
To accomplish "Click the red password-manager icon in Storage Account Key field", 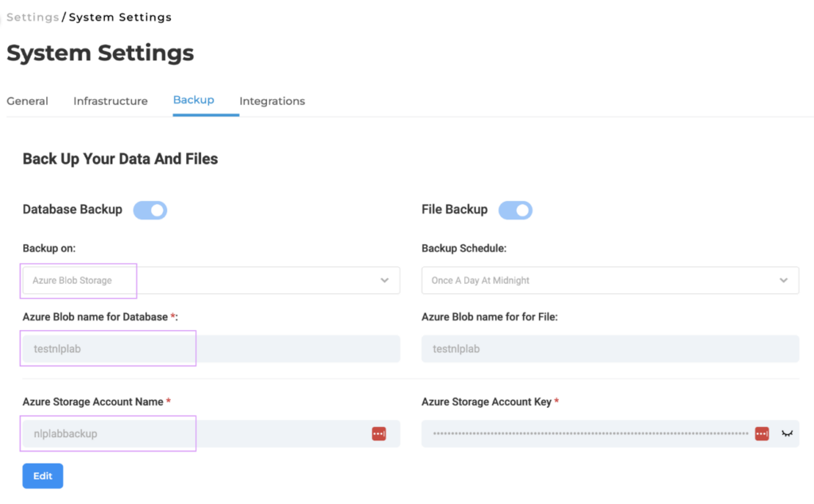I will coord(762,433).
